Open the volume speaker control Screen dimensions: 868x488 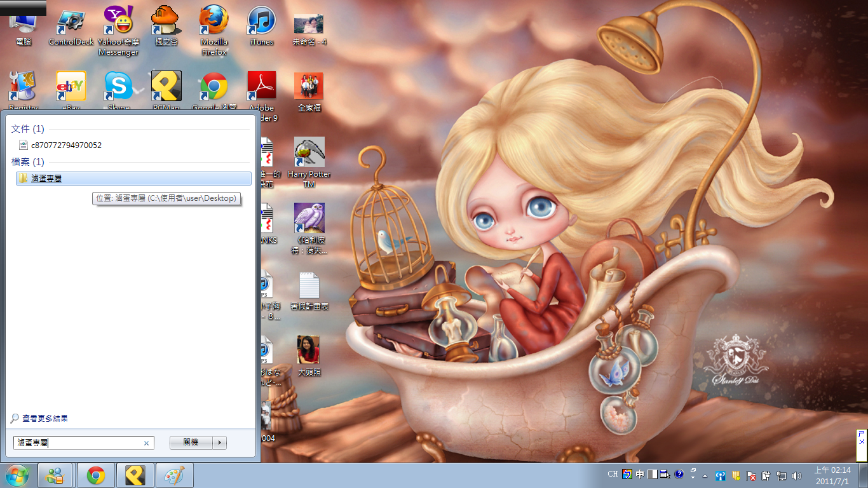(797, 475)
